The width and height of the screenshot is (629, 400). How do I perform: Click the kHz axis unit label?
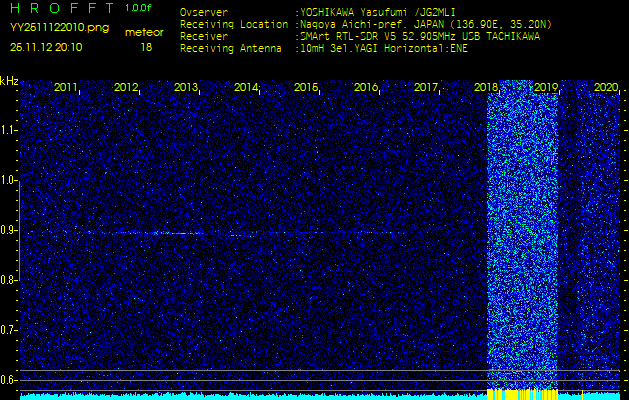[x=9, y=81]
